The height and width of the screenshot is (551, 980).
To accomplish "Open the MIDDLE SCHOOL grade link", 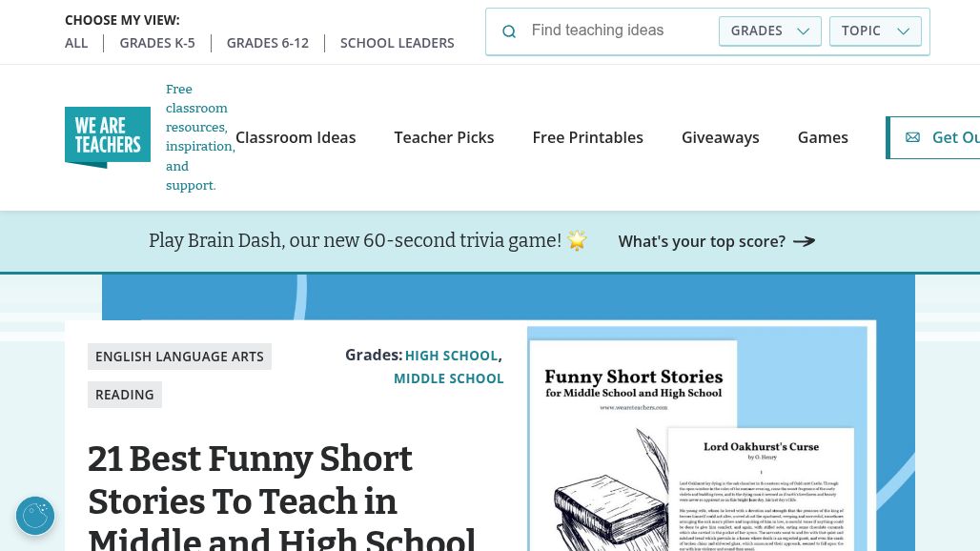I will click(x=448, y=378).
